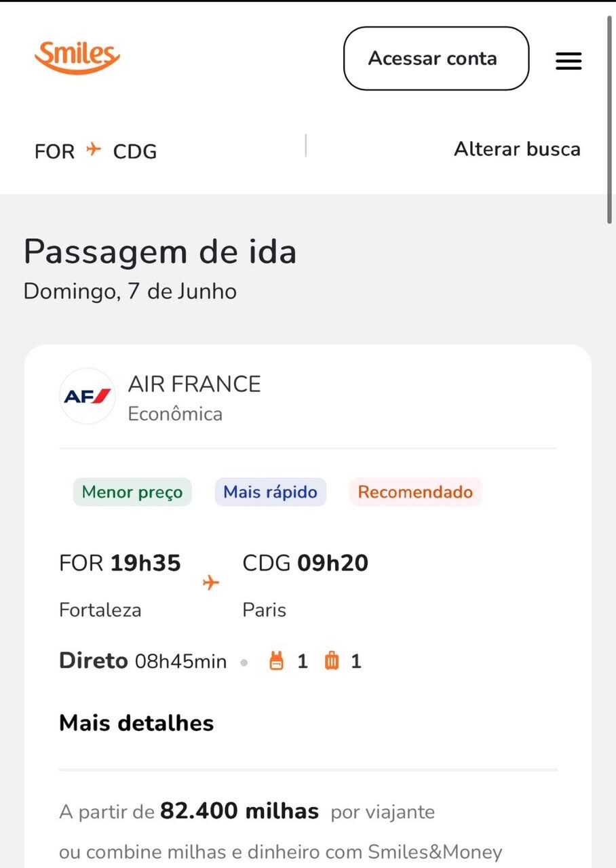Click the CDG 09h20 arrival time

305,564
